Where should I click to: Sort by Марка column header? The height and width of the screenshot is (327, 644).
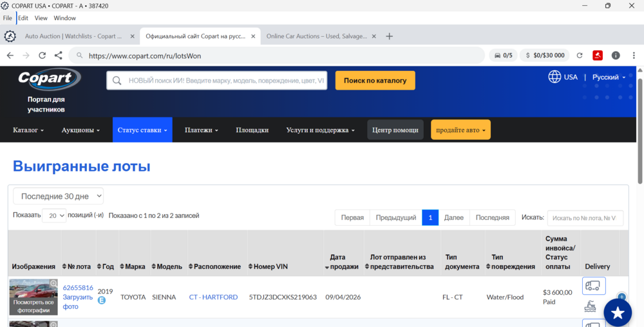click(x=133, y=266)
